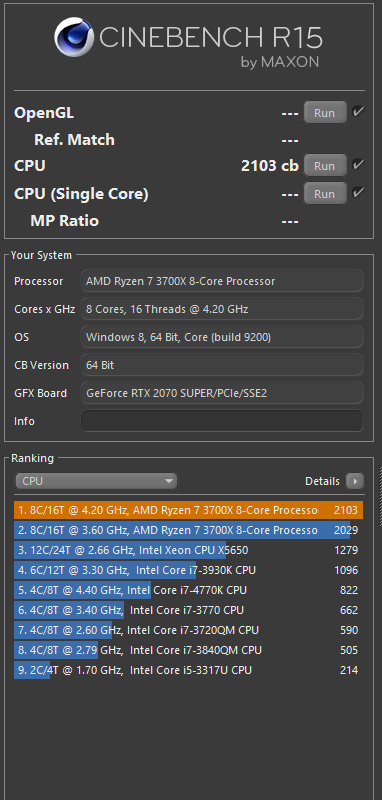Open the CPU ranking type dropdown

[96, 481]
